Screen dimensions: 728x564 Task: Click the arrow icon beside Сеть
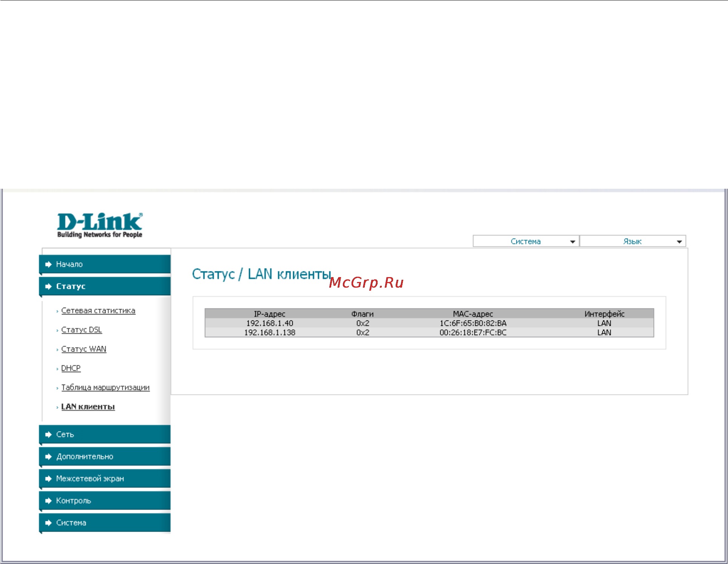point(48,435)
